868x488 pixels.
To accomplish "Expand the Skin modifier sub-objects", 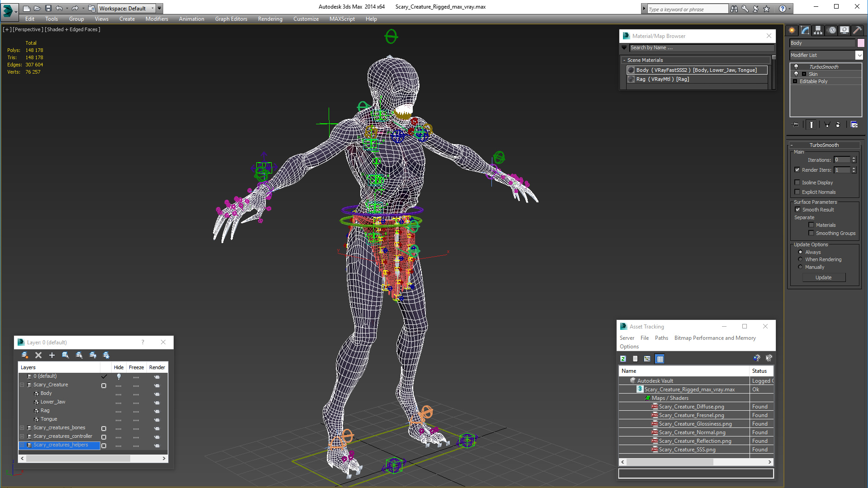I will [804, 74].
